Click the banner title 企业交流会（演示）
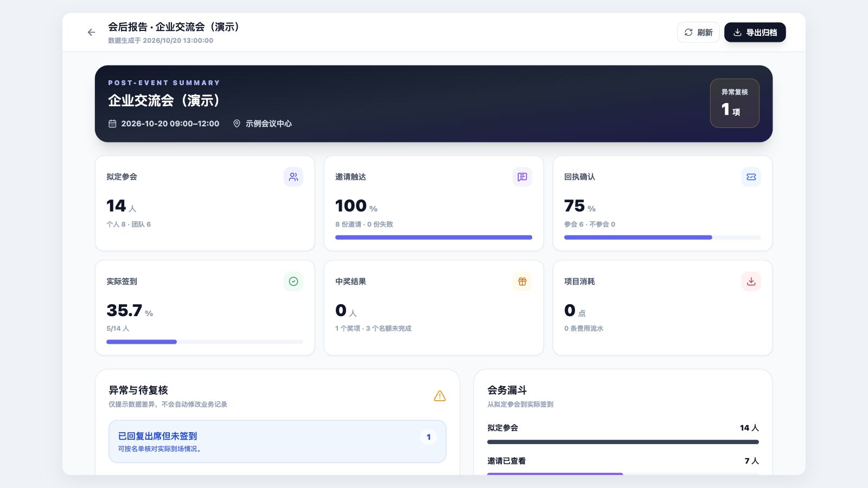The image size is (868, 488). 164,101
